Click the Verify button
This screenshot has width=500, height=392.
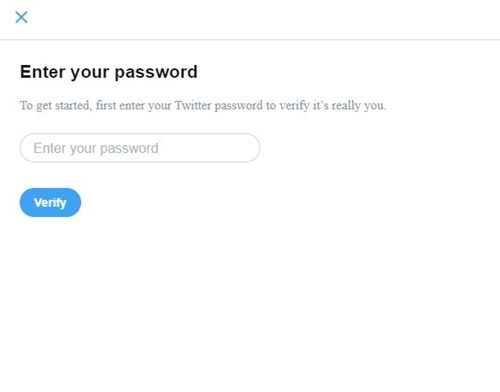(x=50, y=202)
